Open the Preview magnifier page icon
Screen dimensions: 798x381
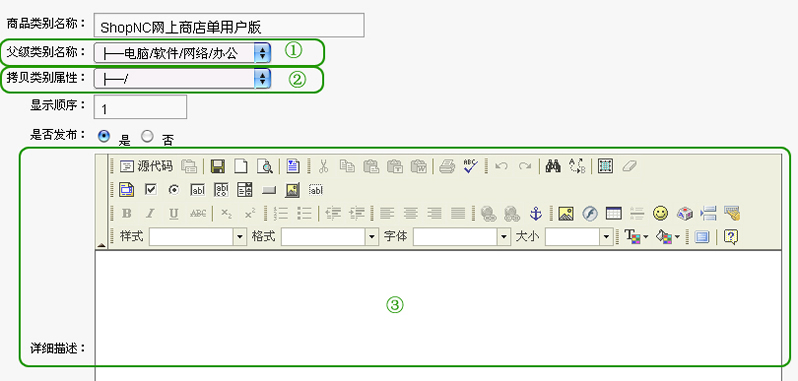point(265,166)
